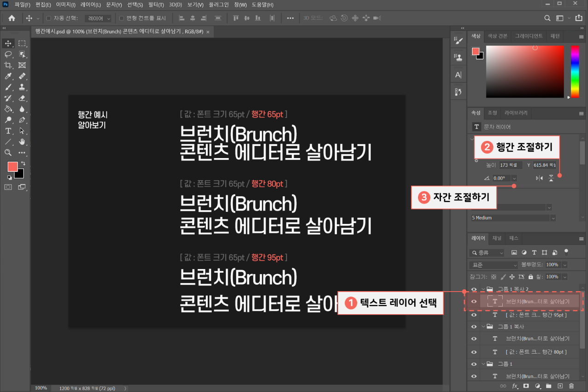This screenshot has height=392, width=588.
Task: Select the Dodge tool
Action: click(8, 120)
